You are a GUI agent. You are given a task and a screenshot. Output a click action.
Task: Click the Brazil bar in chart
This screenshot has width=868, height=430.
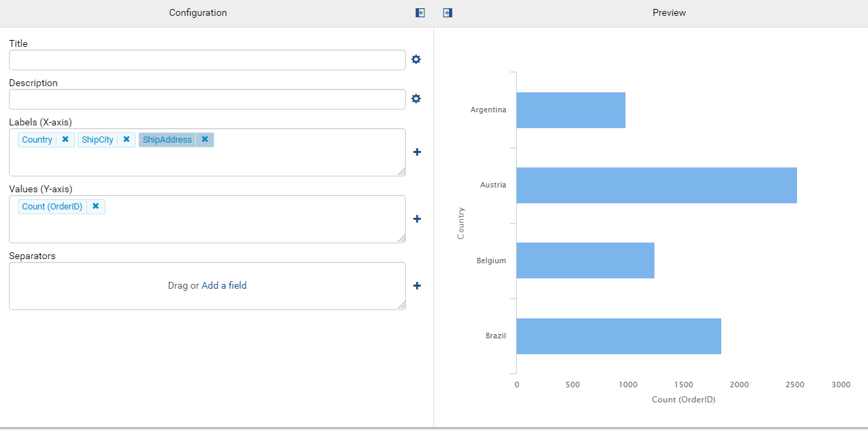(x=619, y=336)
